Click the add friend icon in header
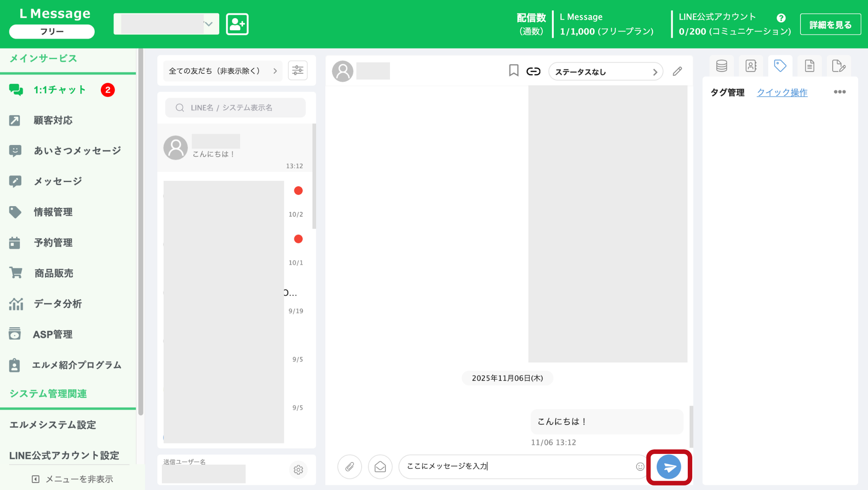The width and height of the screenshot is (868, 490). tap(237, 24)
